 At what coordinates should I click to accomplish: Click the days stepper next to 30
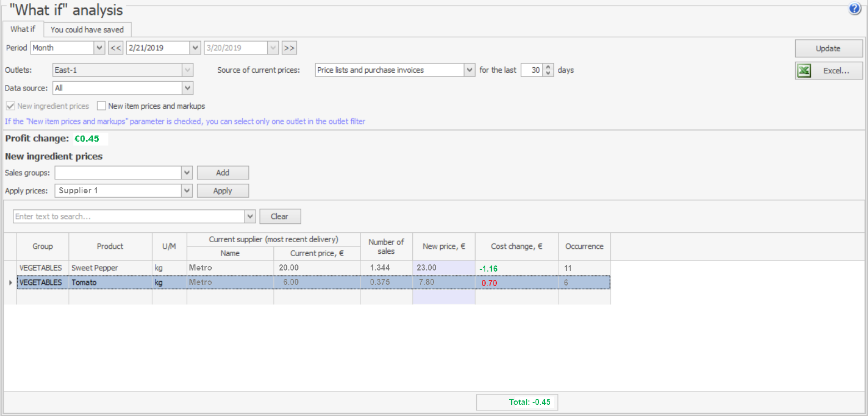tap(548, 70)
